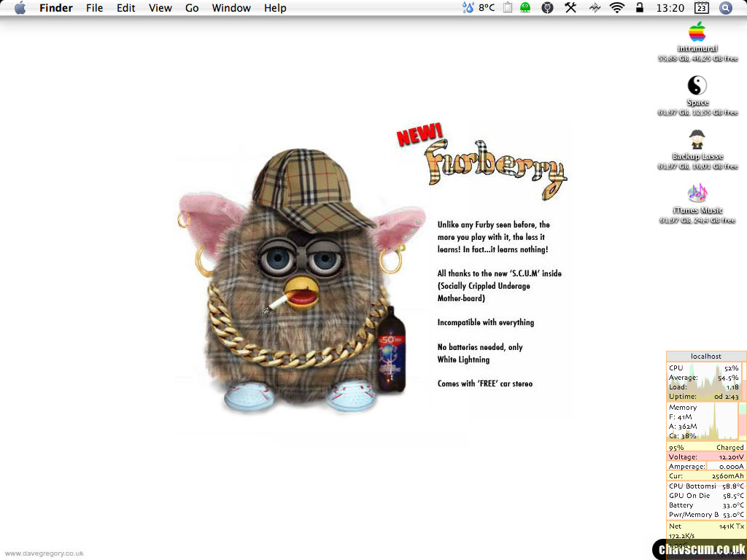Click the Uptime 0d 2:43 row

[x=704, y=397]
